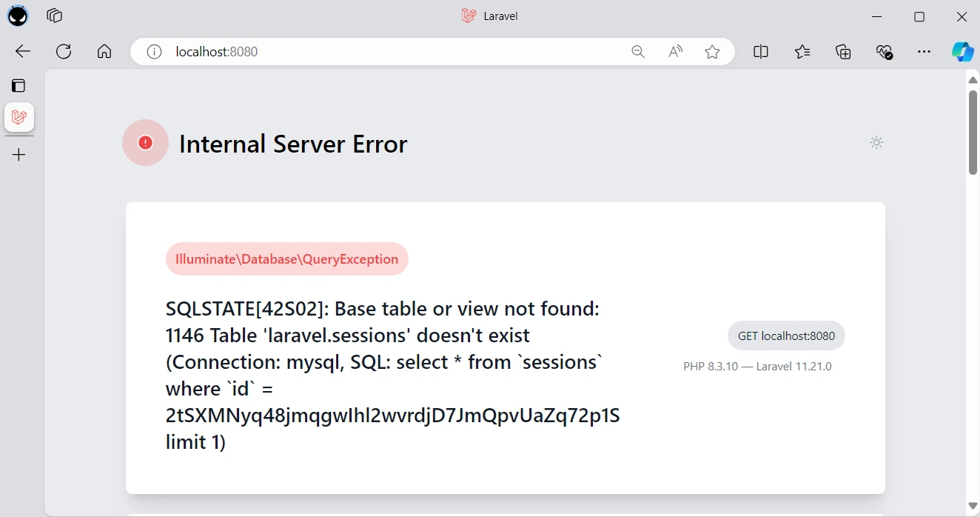This screenshot has height=517, width=980.
Task: Activate the Read Aloud icon
Action: coord(675,51)
